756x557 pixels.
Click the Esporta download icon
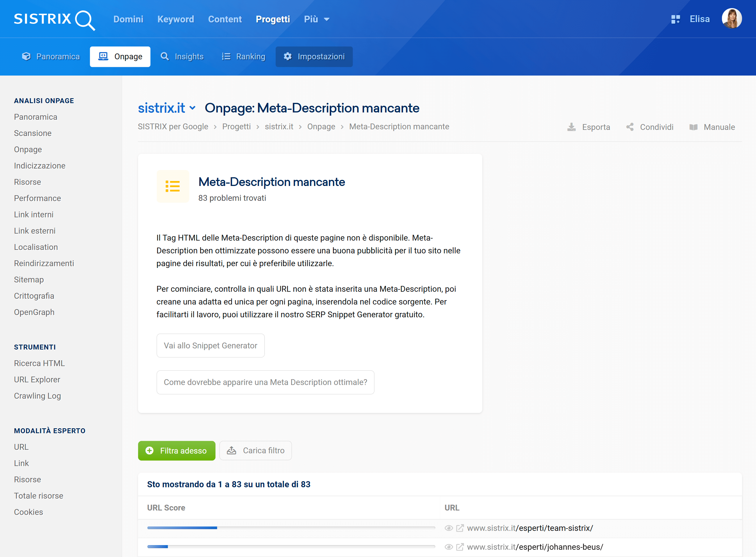click(571, 127)
